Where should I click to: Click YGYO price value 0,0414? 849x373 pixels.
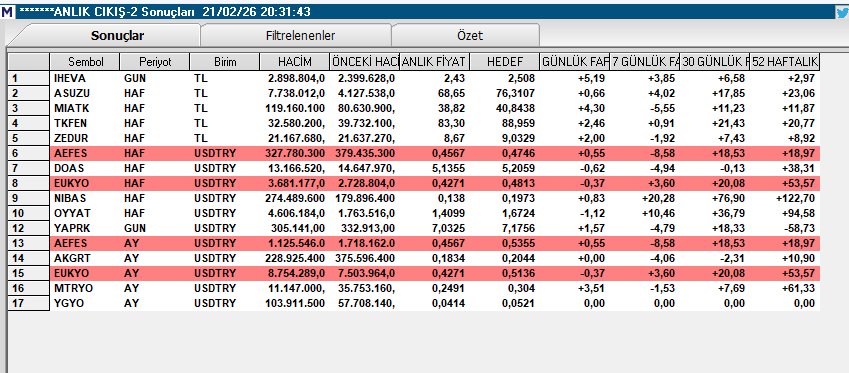449,303
